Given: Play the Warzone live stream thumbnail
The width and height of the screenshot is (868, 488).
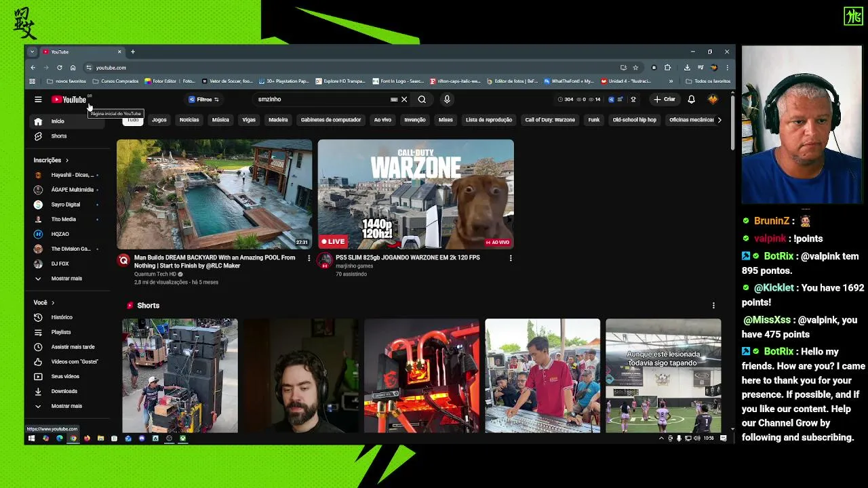Looking at the screenshot, I should 416,195.
